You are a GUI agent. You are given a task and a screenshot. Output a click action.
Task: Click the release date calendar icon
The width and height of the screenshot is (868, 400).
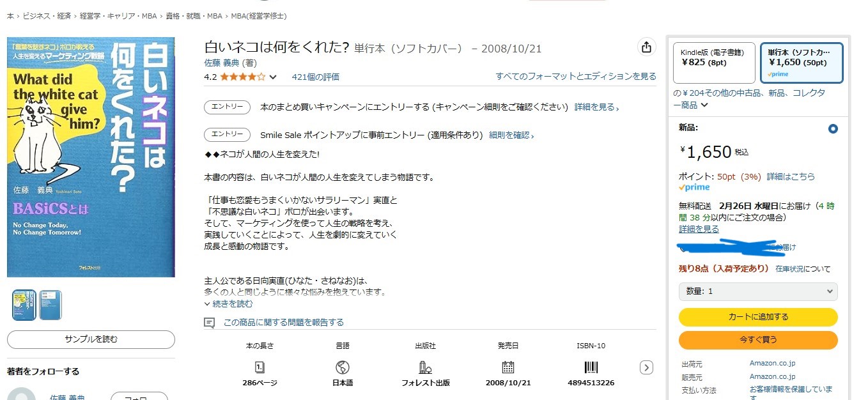click(x=508, y=367)
